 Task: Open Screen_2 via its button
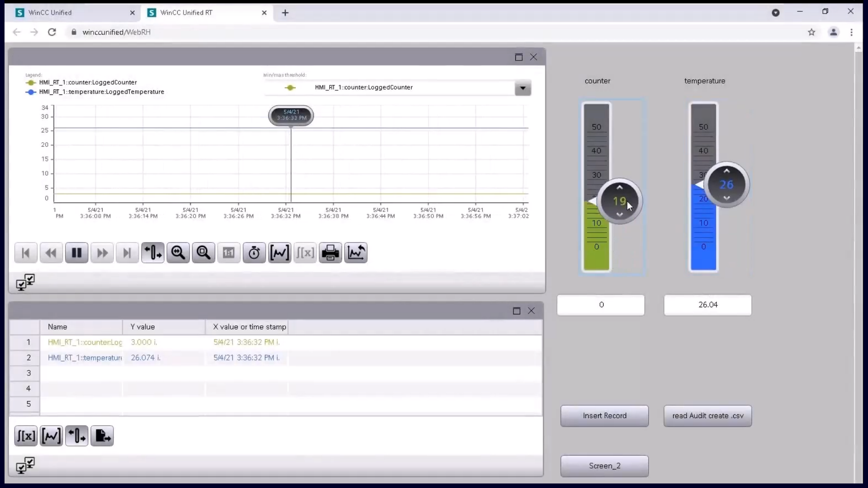pos(604,466)
